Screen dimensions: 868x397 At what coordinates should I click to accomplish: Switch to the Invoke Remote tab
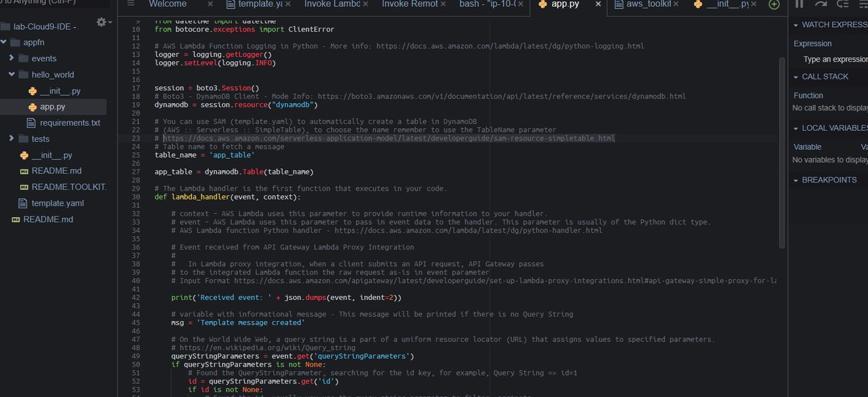(x=409, y=4)
